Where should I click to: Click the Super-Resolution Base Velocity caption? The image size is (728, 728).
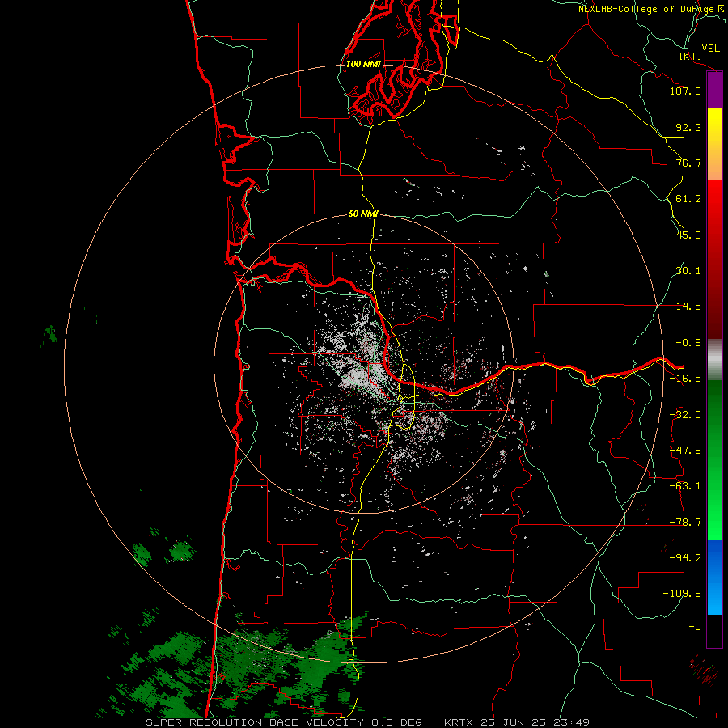368,722
